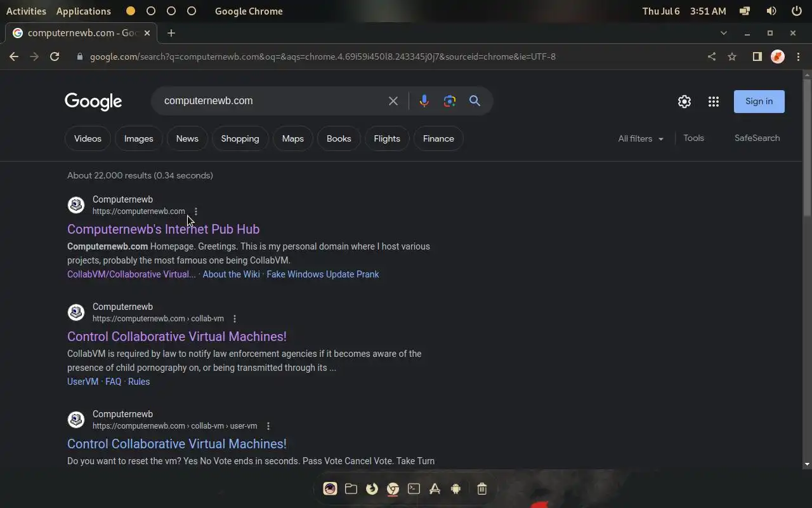Open the more options dots beside https://computernewb.com
812x508 pixels.
pos(195,211)
